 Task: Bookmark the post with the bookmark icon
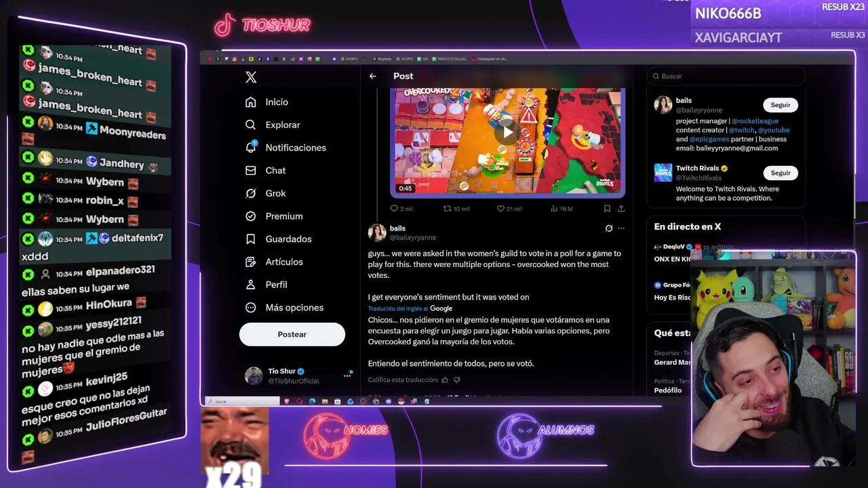click(607, 209)
